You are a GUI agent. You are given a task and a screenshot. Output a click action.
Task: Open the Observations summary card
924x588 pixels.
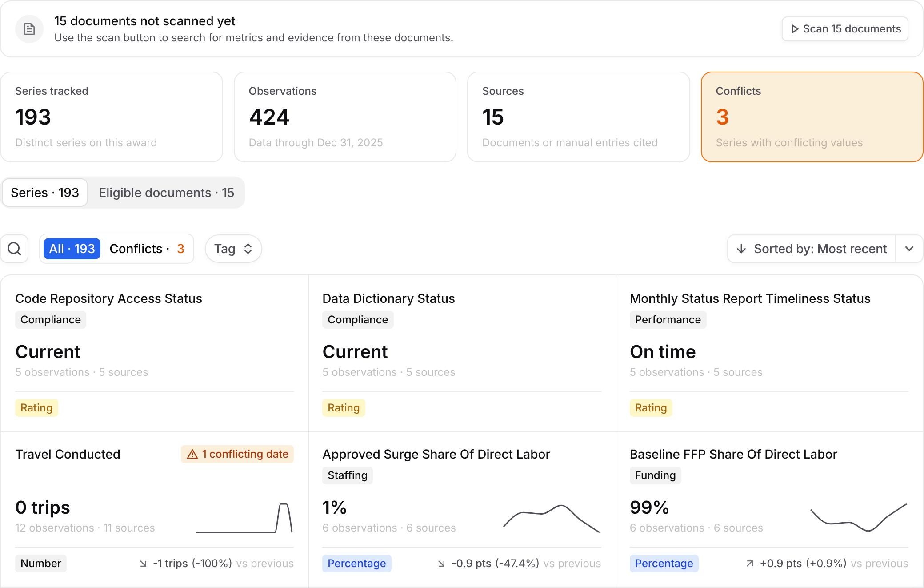click(x=345, y=117)
